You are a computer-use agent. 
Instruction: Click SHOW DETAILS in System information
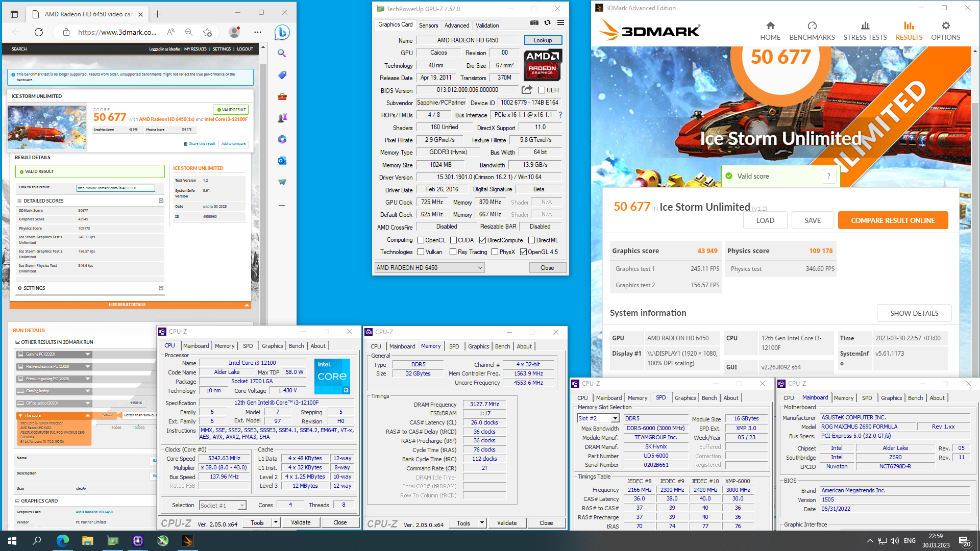pos(914,313)
